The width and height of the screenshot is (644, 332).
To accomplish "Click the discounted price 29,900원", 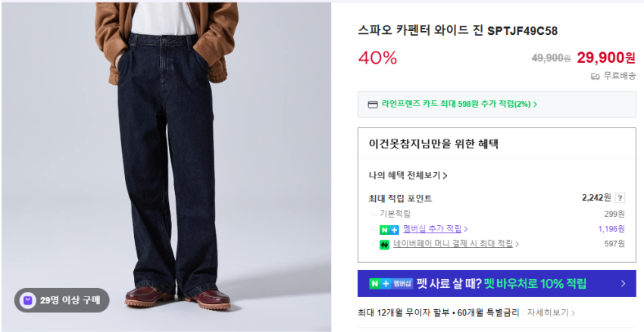I will pos(606,58).
